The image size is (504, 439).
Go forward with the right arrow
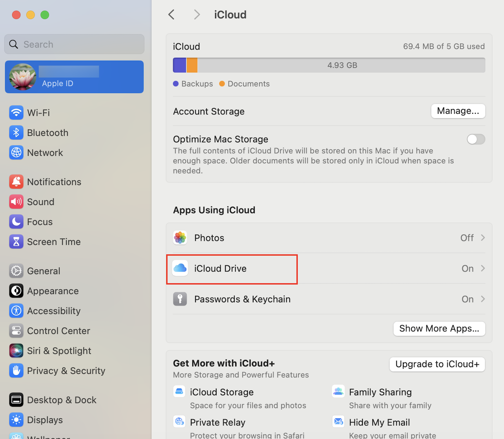(197, 15)
